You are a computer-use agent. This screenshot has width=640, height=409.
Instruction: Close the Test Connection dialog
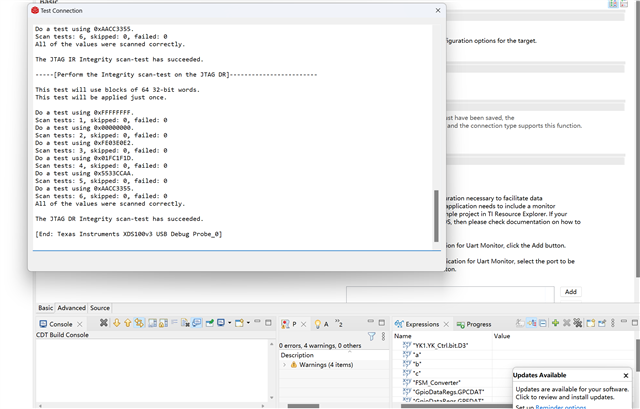coord(438,11)
